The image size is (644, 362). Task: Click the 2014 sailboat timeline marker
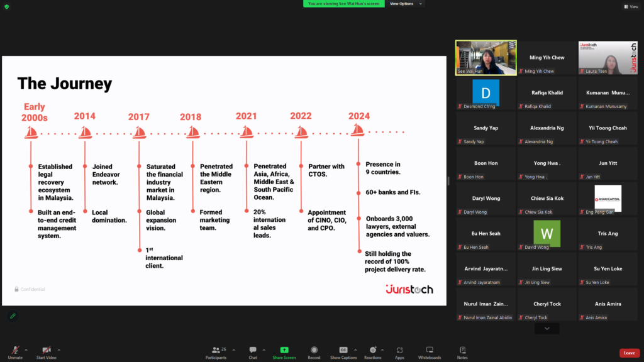[85, 132]
